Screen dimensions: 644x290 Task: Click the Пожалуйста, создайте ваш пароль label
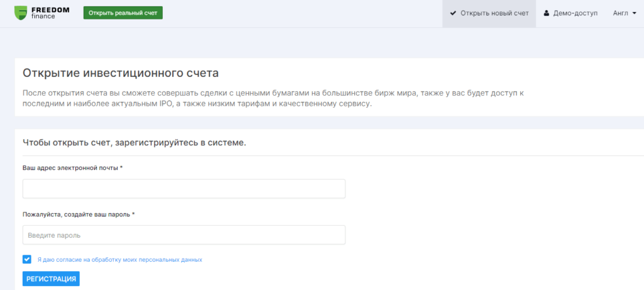coord(79,215)
